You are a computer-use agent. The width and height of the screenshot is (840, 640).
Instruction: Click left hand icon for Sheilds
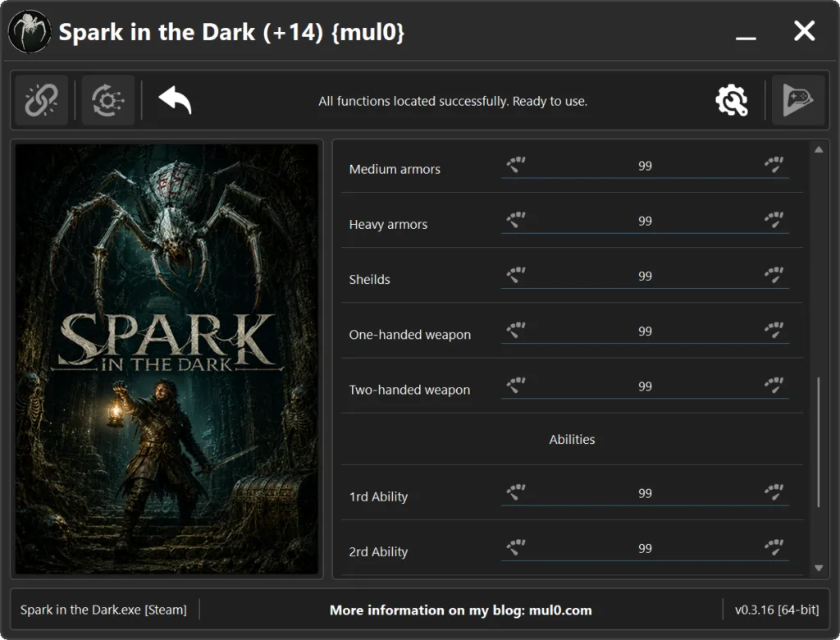click(517, 275)
